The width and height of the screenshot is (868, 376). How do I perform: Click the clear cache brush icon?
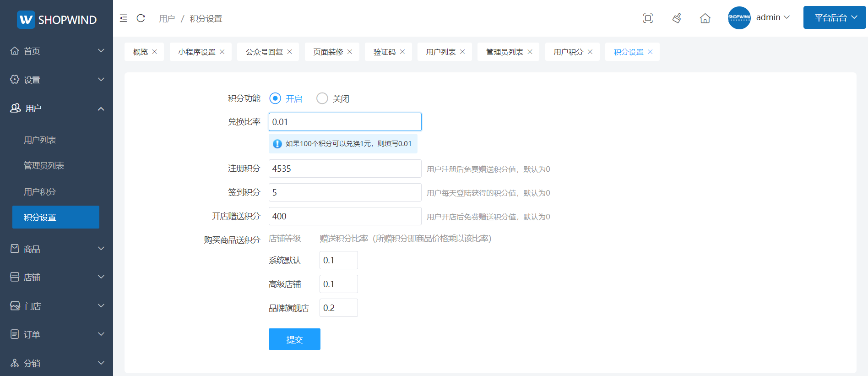pyautogui.click(x=677, y=18)
